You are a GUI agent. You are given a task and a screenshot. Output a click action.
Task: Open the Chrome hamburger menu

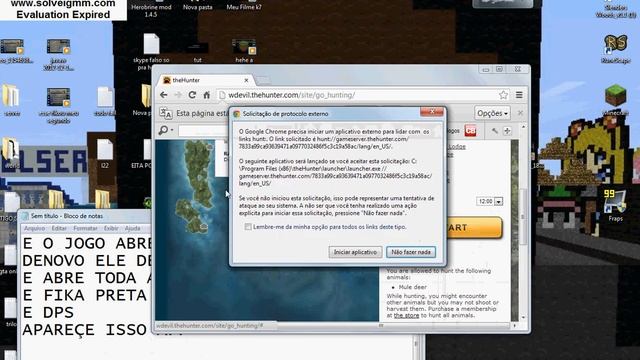[x=519, y=95]
